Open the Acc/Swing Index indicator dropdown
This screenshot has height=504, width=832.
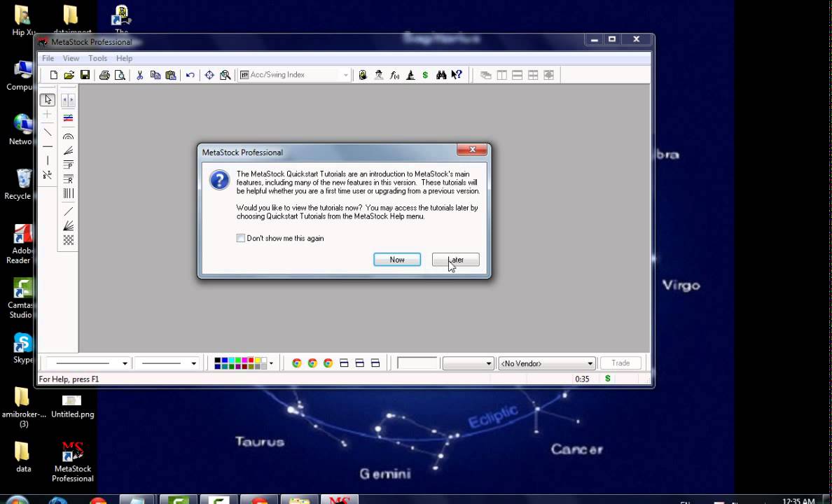click(x=345, y=76)
